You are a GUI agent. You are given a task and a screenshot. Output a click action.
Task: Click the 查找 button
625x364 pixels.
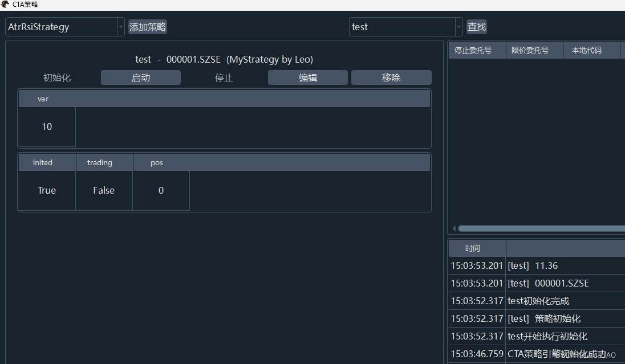tap(477, 27)
